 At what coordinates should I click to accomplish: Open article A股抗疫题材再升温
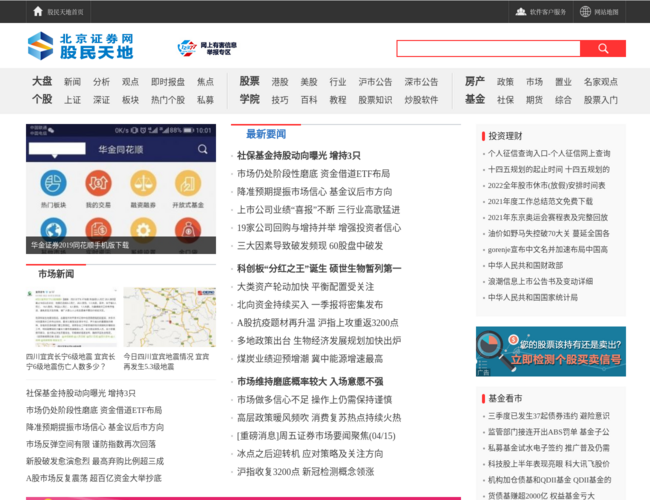318,323
